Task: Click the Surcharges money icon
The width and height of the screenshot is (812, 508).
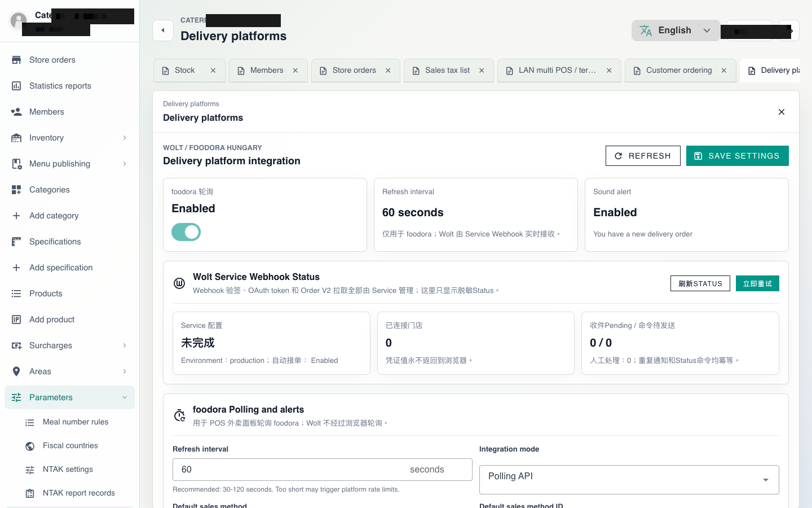Action: (16, 345)
